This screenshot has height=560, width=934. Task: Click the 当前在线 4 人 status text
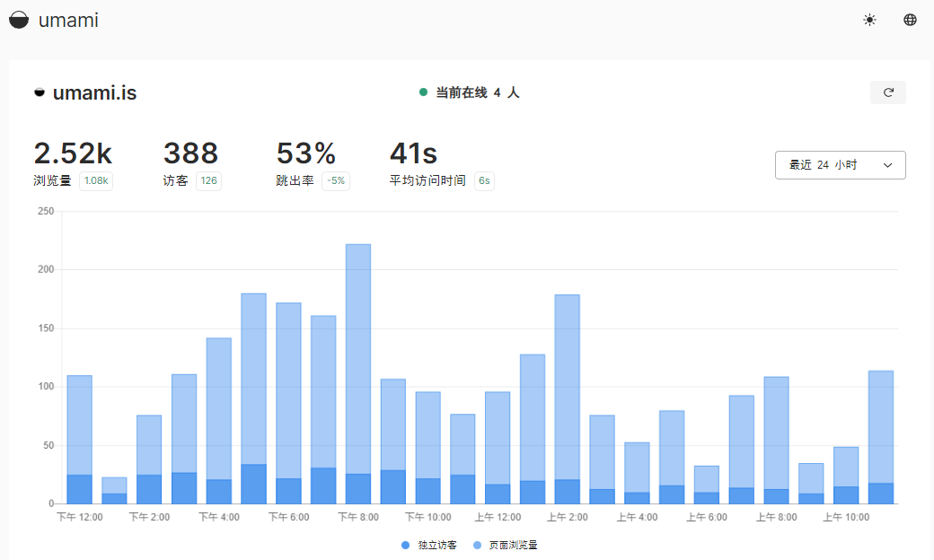tap(477, 92)
